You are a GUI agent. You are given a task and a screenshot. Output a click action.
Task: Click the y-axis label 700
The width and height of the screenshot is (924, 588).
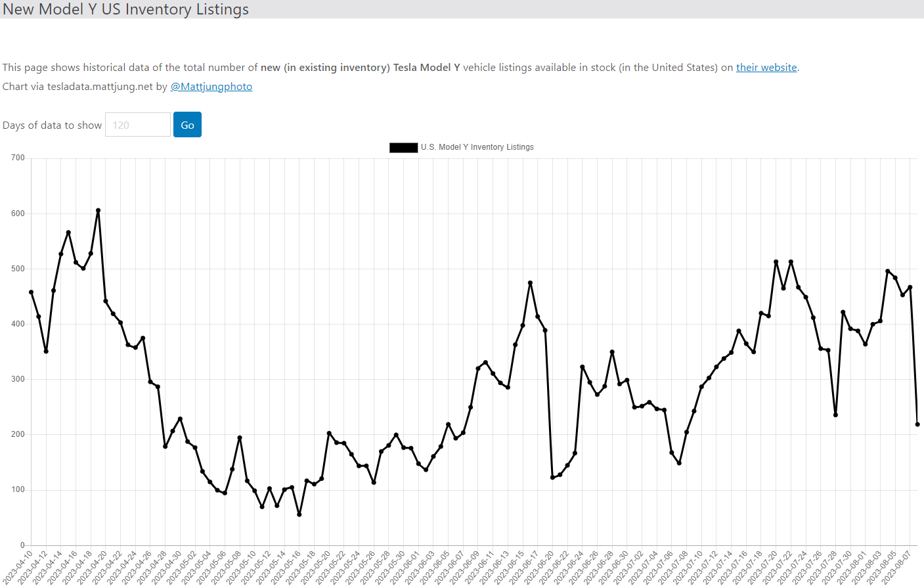18,158
